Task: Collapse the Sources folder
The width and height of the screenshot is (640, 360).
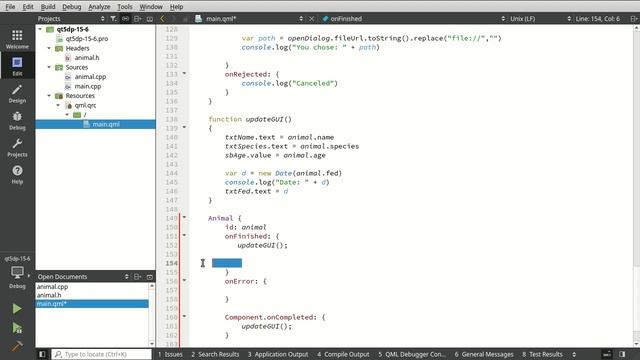Action: point(49,67)
